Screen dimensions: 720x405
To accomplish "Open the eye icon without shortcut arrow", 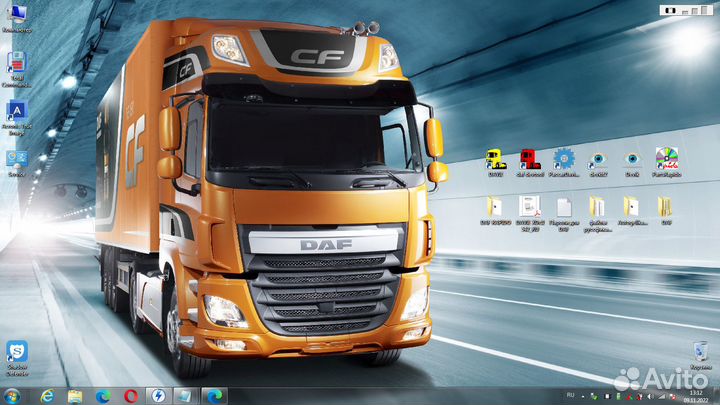I will [632, 163].
